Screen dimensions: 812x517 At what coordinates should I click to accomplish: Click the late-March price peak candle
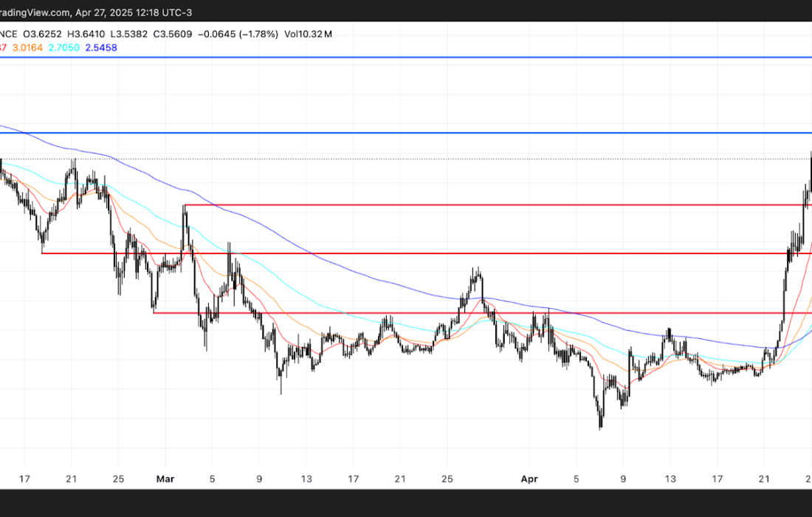click(478, 272)
